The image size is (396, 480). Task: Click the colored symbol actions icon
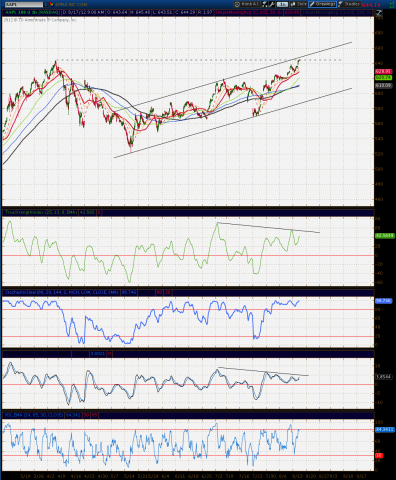coord(51,4)
